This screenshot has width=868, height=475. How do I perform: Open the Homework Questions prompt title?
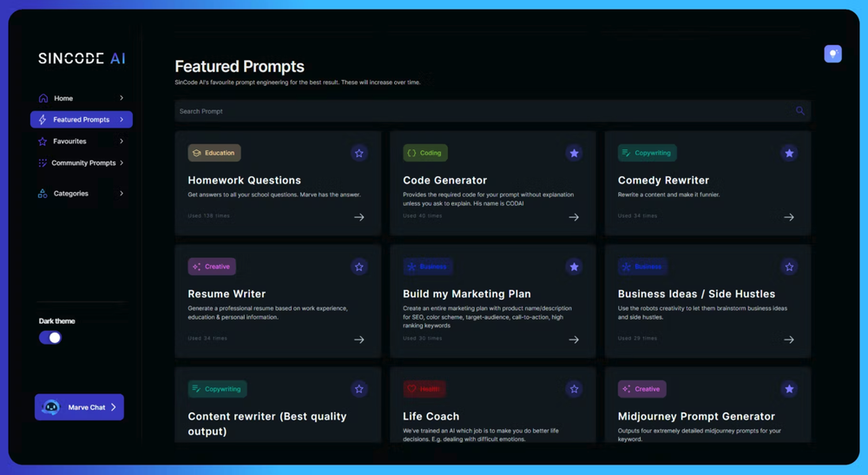(244, 181)
